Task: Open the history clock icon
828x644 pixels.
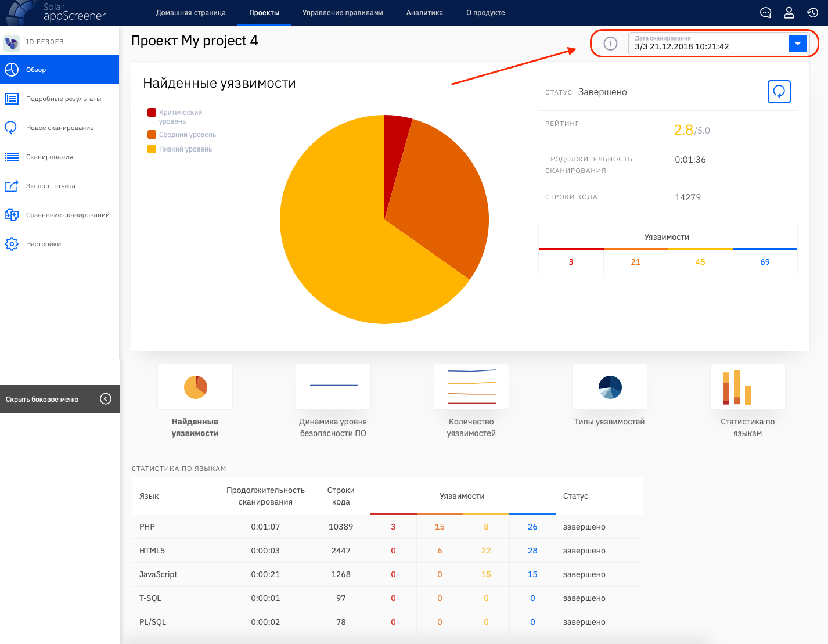Action: pos(812,13)
